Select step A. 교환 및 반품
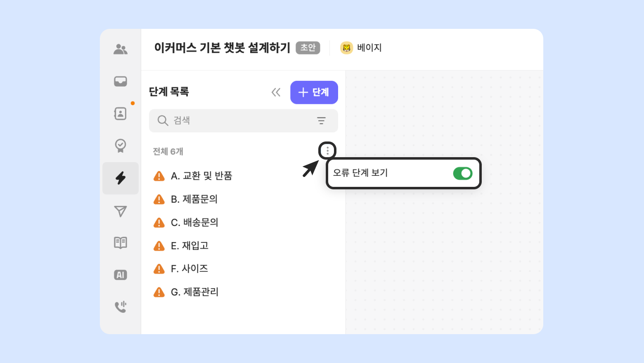This screenshot has width=644, height=363. pos(201,176)
